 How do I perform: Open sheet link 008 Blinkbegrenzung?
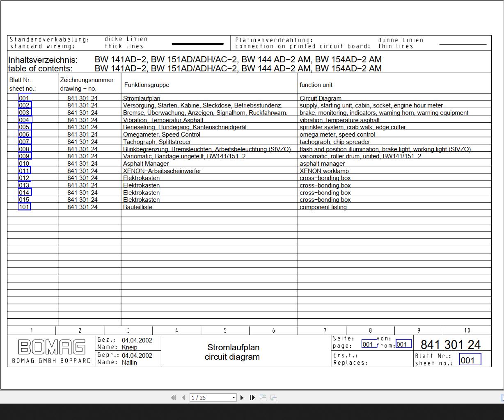(x=24, y=149)
